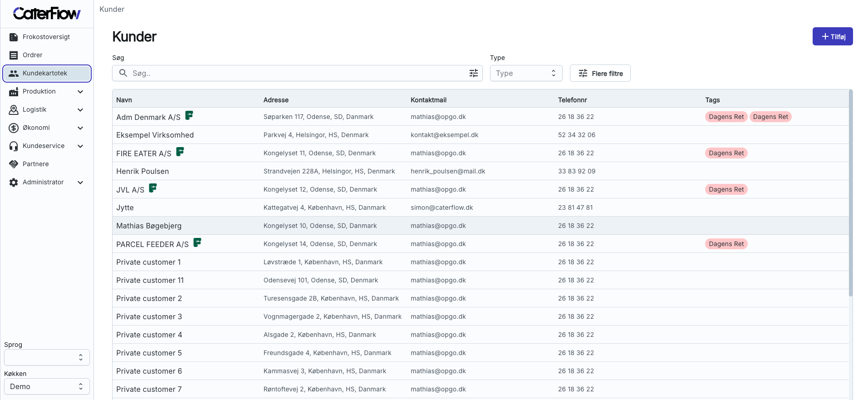Click Dagens Ret tag on JVL A/S row

[x=726, y=189]
